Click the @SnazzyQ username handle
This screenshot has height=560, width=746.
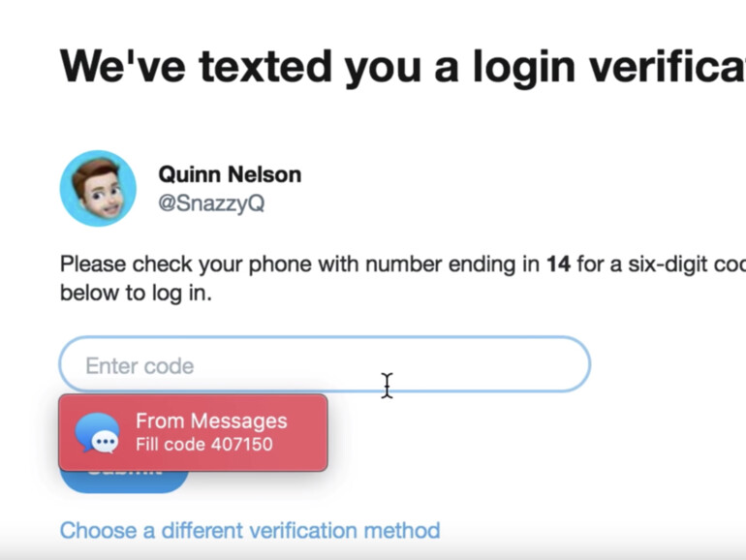click(211, 203)
